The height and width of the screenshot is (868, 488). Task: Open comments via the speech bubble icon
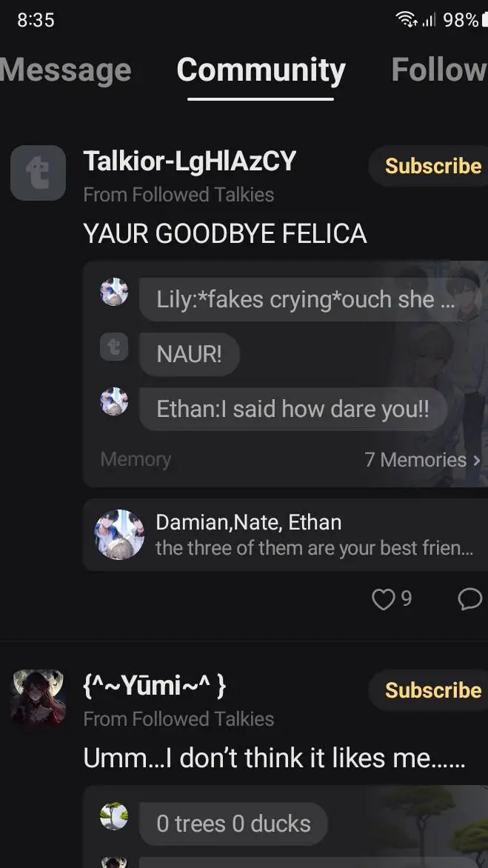(470, 599)
